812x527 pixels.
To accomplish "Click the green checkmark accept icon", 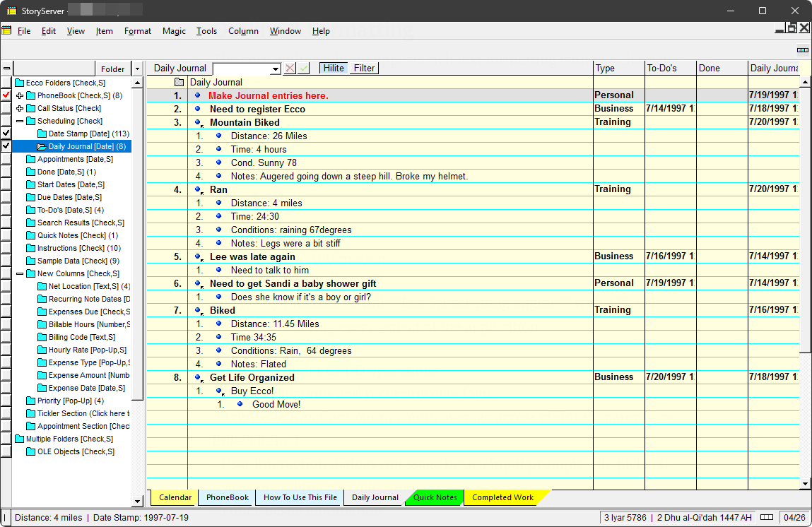I will pyautogui.click(x=303, y=69).
